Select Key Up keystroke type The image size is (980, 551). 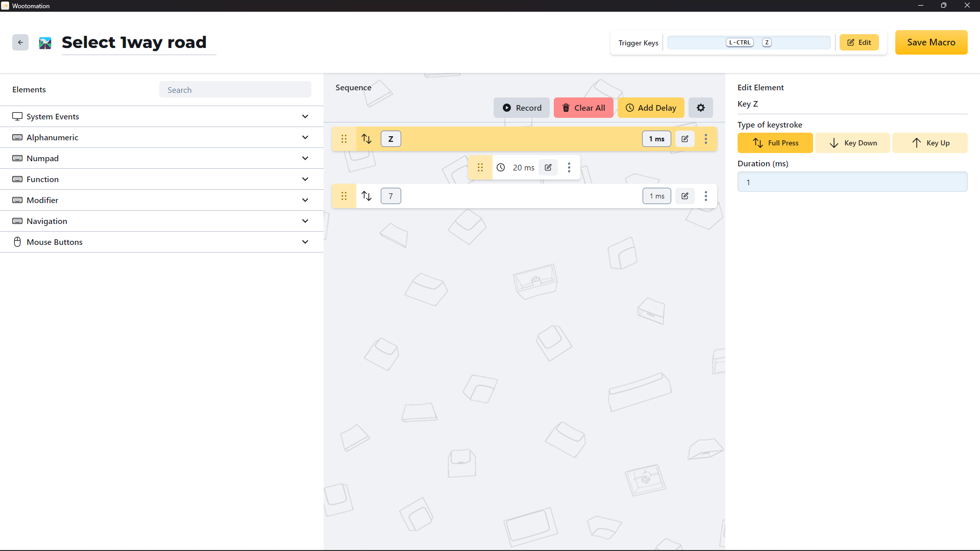[x=929, y=143]
